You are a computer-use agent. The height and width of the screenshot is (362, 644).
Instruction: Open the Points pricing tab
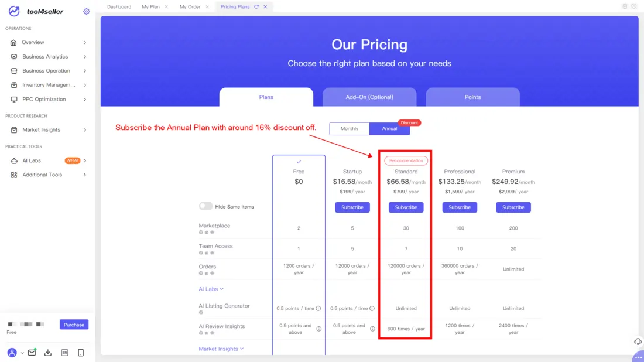click(472, 97)
